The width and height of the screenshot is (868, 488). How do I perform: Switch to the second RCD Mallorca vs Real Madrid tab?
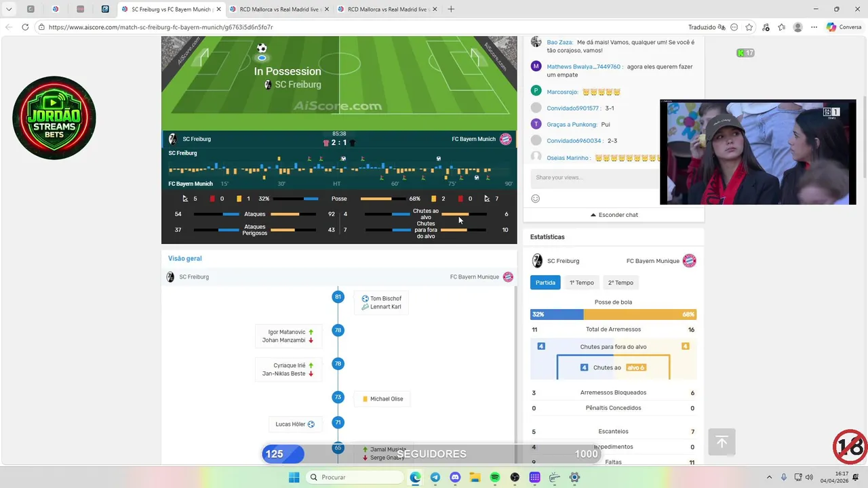tap(387, 9)
